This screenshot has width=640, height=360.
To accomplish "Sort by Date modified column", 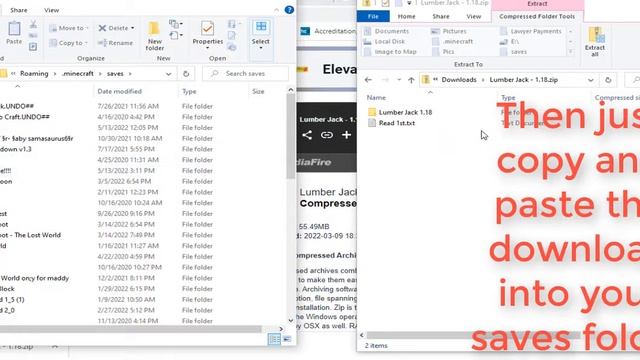I will (120, 91).
